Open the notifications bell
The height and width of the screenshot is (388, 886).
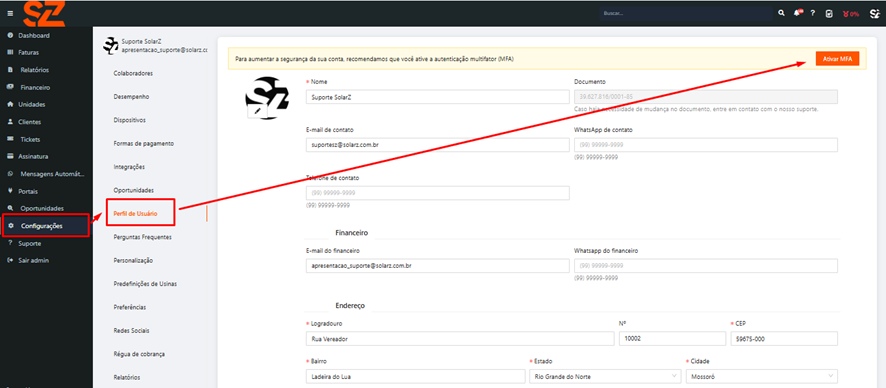click(x=798, y=13)
